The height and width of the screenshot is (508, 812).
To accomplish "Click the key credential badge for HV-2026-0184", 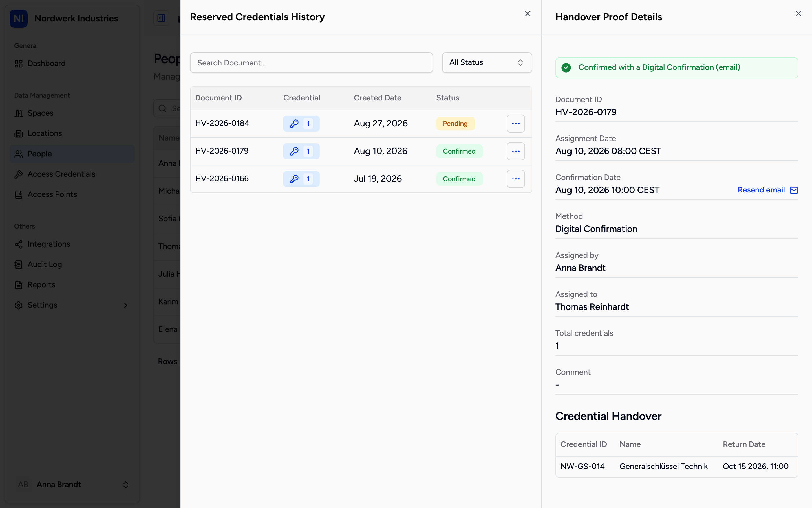I will (x=301, y=124).
